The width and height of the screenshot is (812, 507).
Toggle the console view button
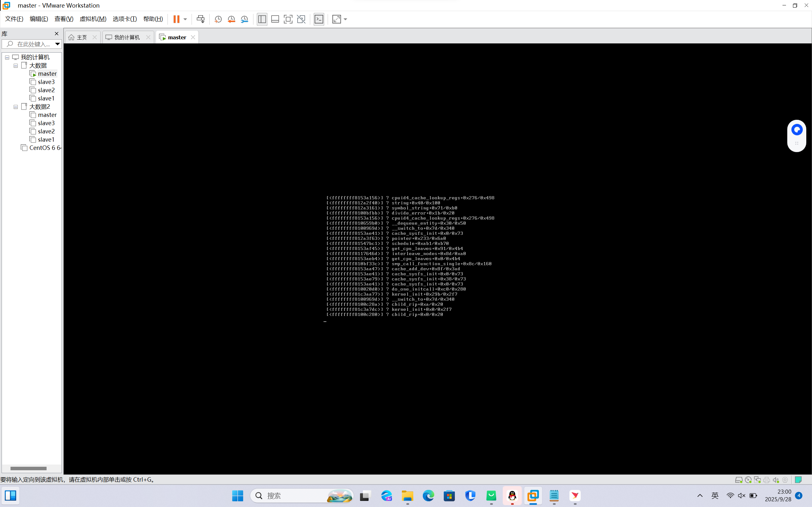(319, 19)
